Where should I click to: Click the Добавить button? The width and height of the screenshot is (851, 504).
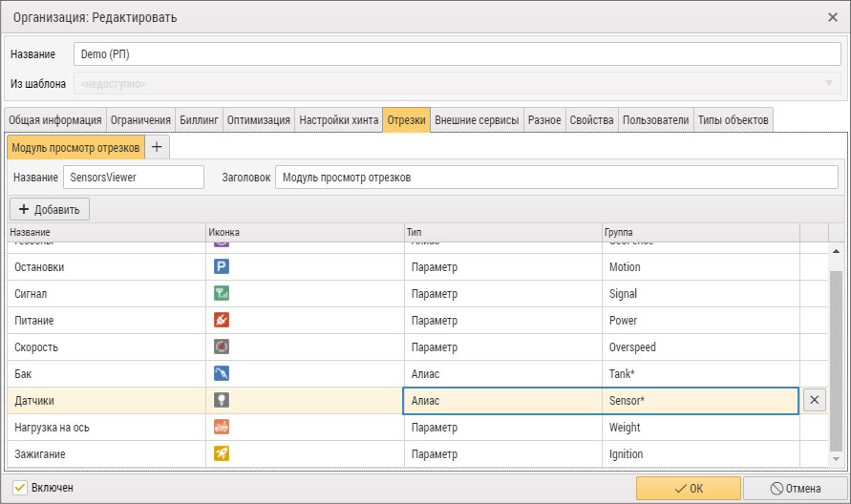click(x=50, y=209)
